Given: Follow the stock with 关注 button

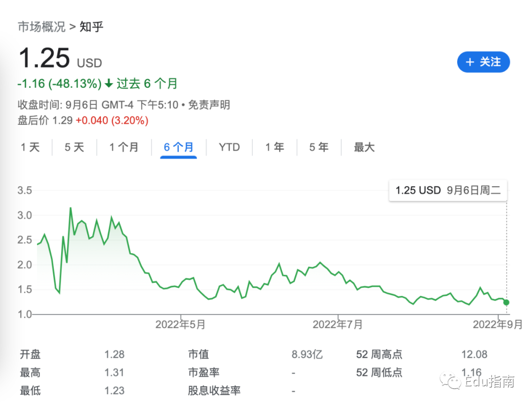Looking at the screenshot, I should pyautogui.click(x=484, y=62).
